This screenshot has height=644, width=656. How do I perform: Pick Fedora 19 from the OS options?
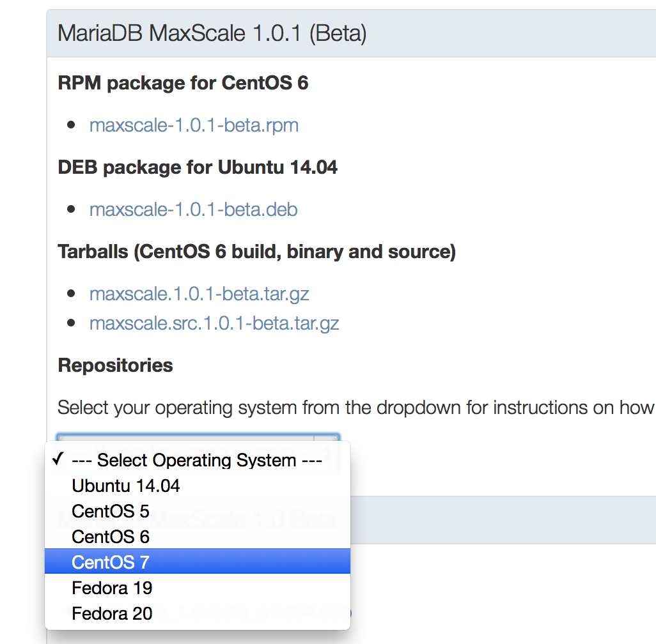point(112,588)
